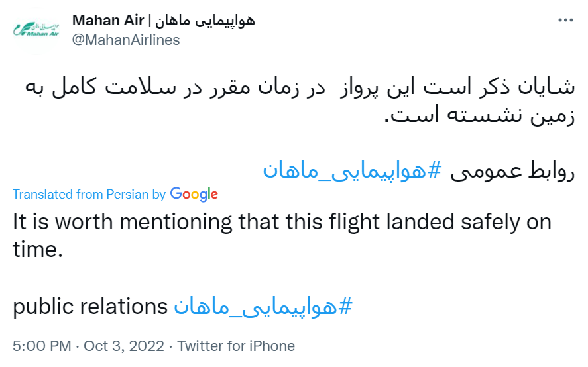The height and width of the screenshot is (367, 588).
Task: Open the hashtag in the original Persian tweet
Action: click(x=352, y=170)
